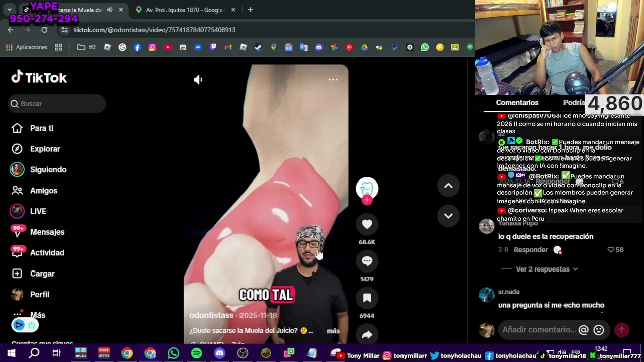Go to the next video with down arrow
Screen dimensions: 644x362
pyautogui.click(x=448, y=216)
